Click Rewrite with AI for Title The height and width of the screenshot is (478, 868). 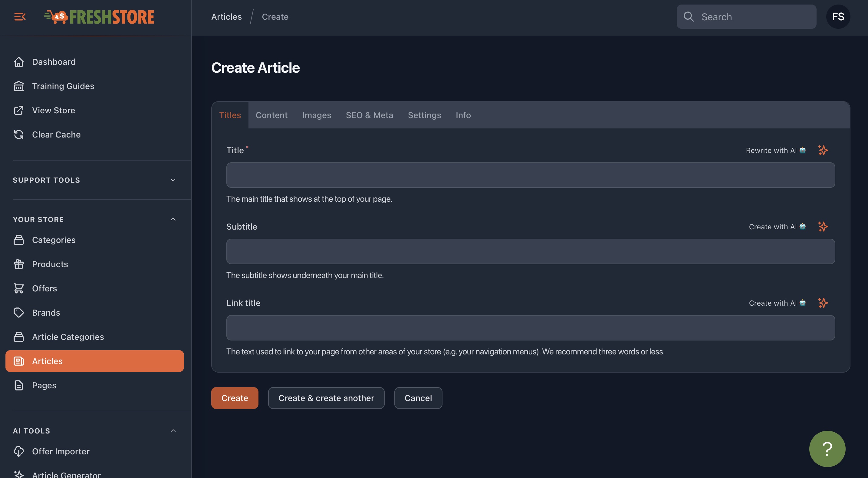click(x=776, y=151)
